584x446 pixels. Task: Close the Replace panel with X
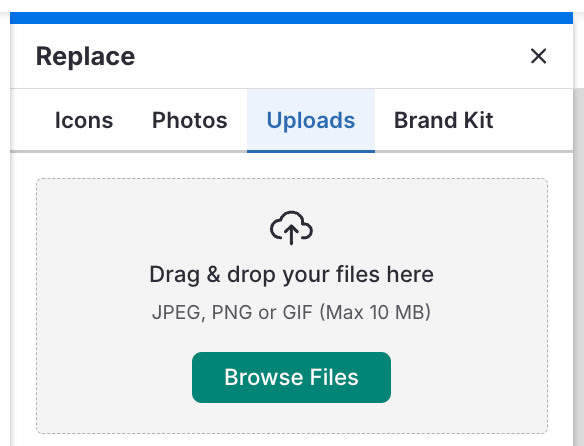(x=538, y=56)
